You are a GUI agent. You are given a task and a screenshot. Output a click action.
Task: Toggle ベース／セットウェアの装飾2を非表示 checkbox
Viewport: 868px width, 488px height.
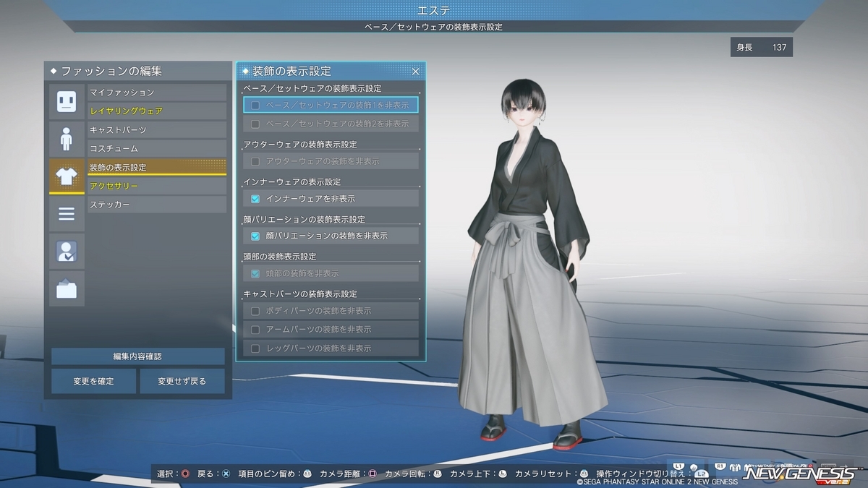(255, 124)
